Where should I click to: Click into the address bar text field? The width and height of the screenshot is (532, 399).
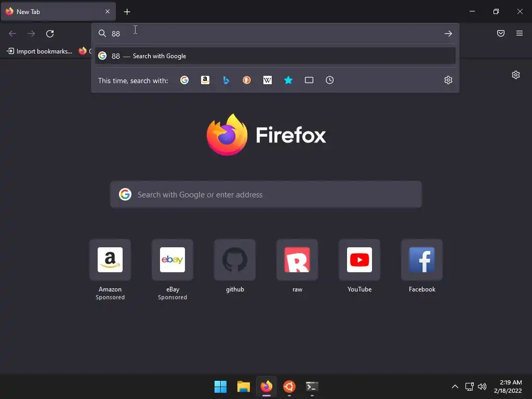(x=275, y=34)
